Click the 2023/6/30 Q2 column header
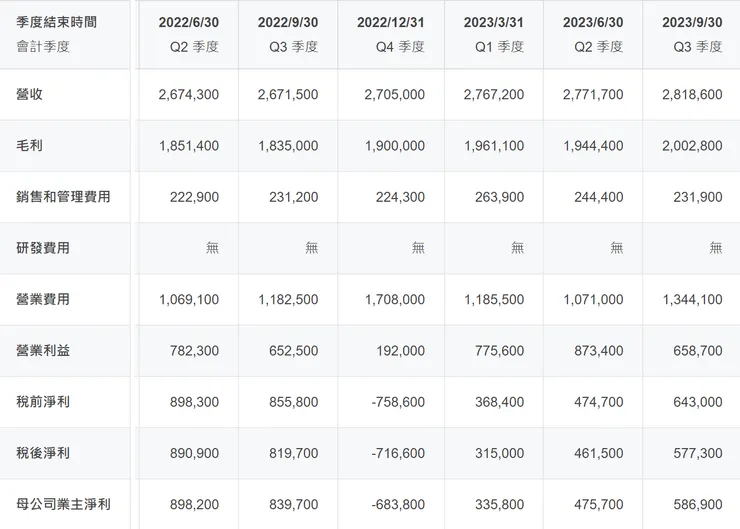Viewport: 740px width, 529px height. pos(593,34)
